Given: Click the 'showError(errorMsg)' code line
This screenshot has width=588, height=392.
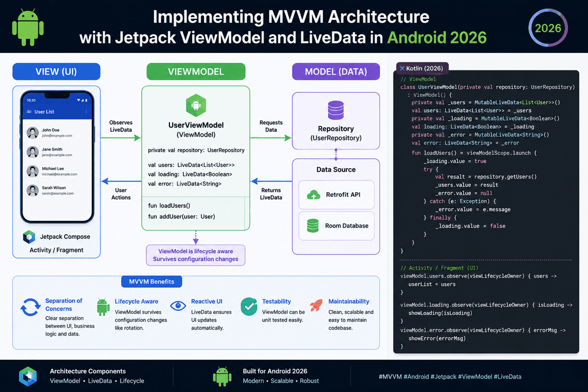Looking at the screenshot, I should coord(437,339).
